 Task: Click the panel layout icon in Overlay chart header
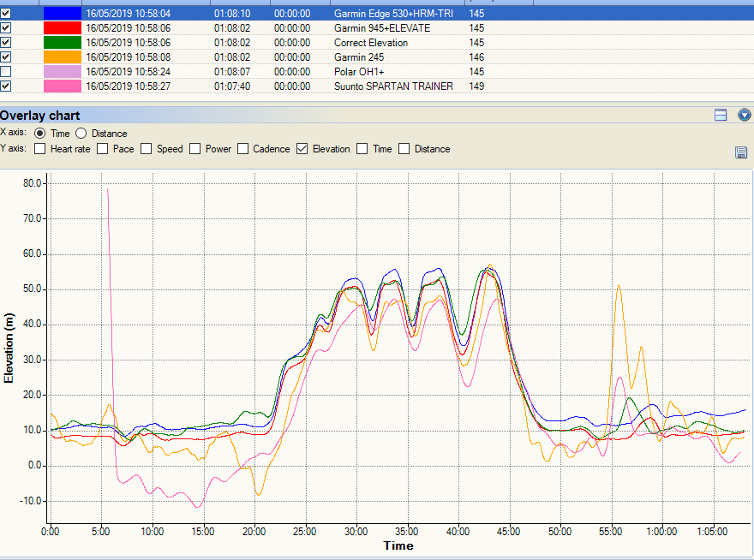click(721, 115)
